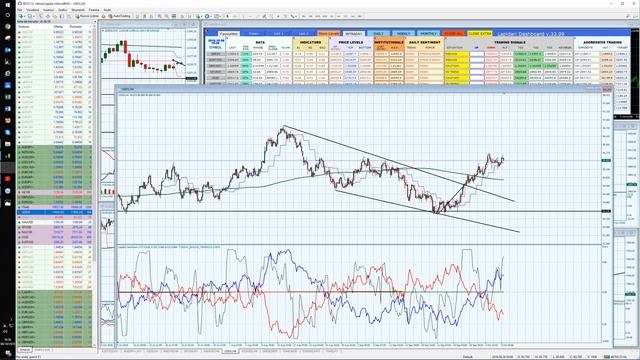Toggle chart auto scroll icon
The height and width of the screenshot is (360, 640).
[x=182, y=16]
